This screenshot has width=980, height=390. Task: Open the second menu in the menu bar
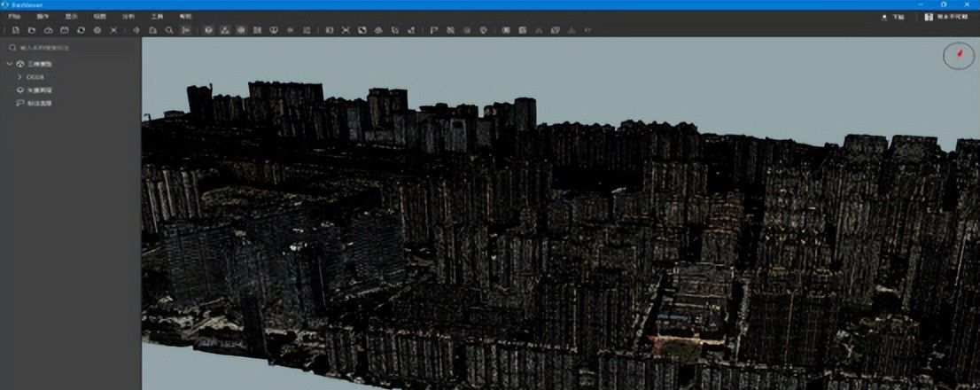(43, 17)
